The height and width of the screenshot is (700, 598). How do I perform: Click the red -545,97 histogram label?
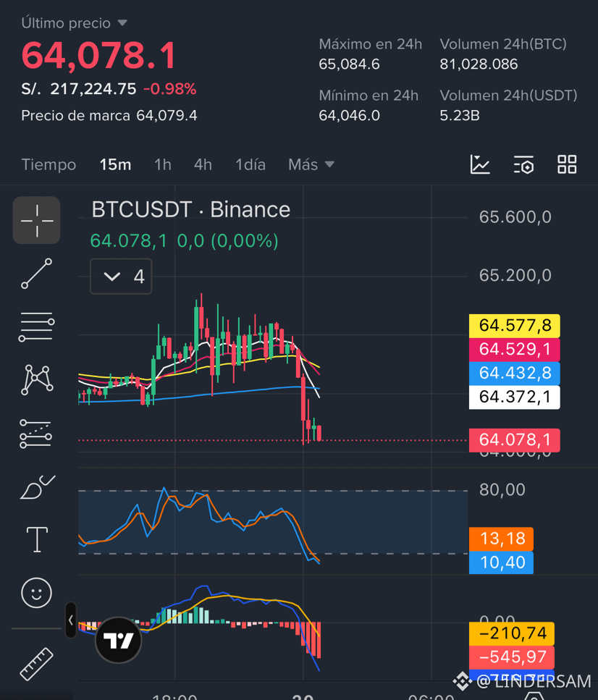coord(512,657)
